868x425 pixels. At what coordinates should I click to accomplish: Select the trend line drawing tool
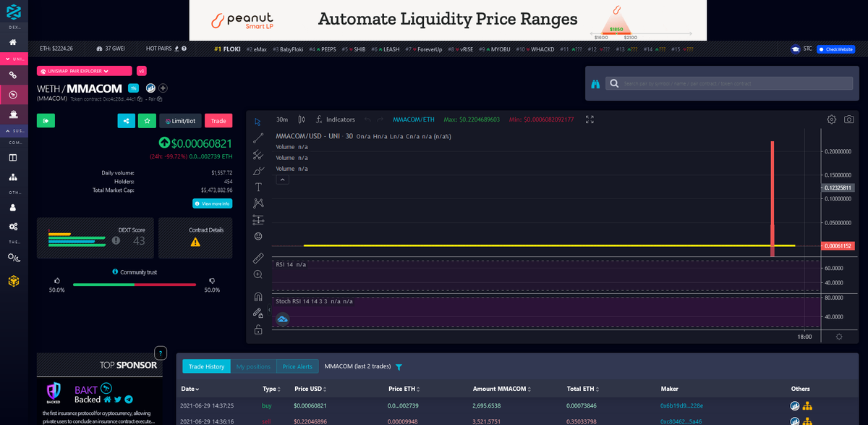(x=258, y=138)
